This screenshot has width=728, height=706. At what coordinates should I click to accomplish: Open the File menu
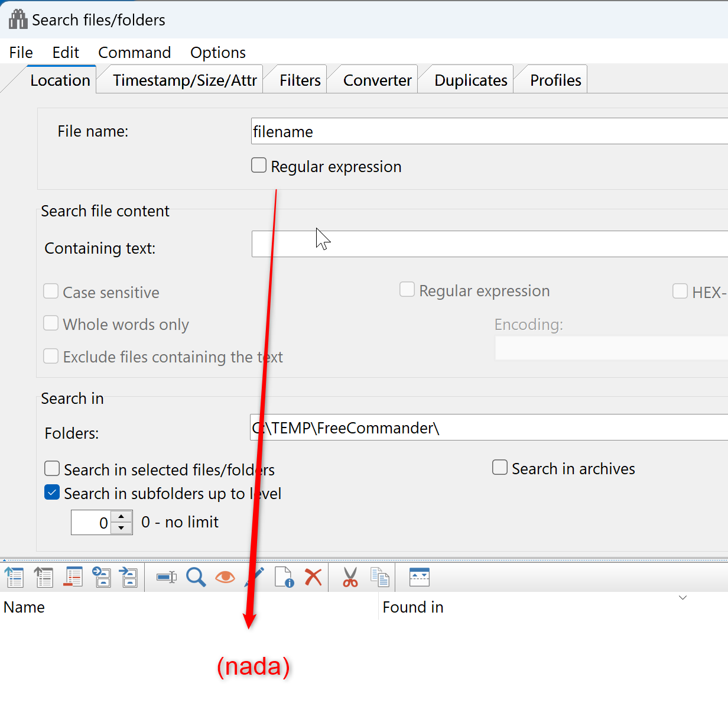pos(21,53)
